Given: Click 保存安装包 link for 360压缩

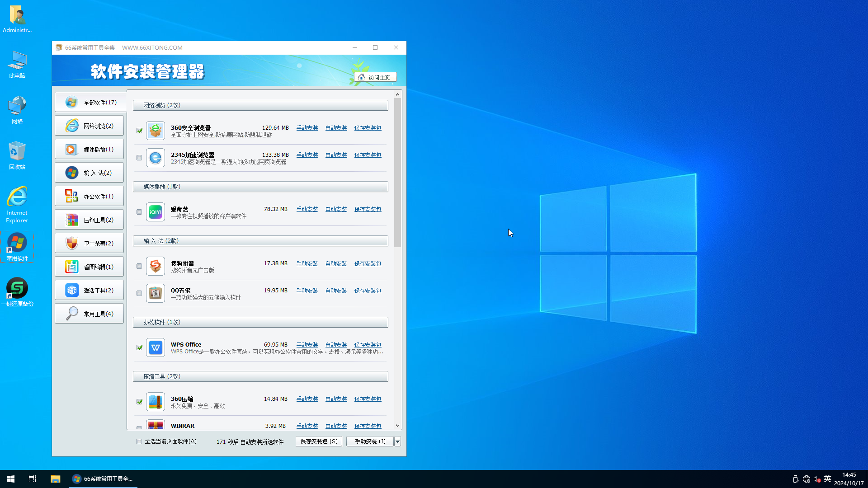Looking at the screenshot, I should 368,399.
